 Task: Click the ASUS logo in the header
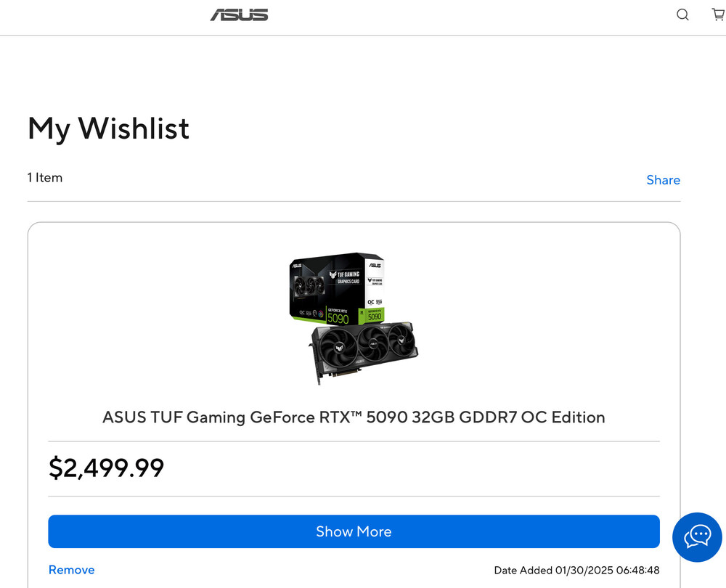point(239,15)
